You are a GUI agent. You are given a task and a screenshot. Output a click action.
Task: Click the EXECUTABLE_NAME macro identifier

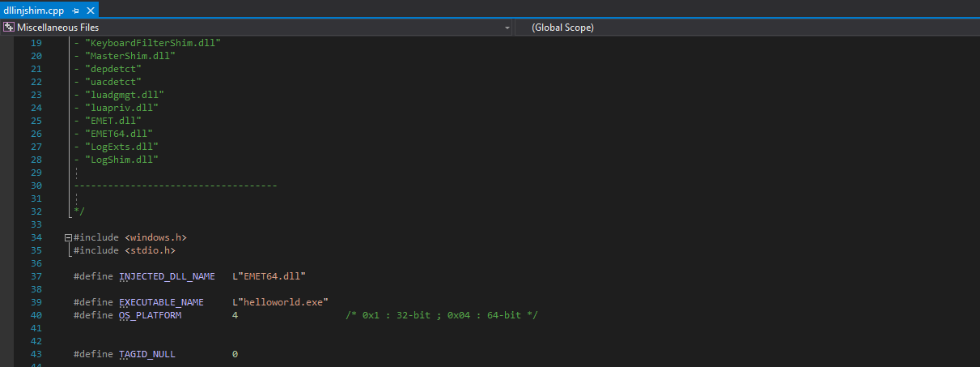click(x=161, y=302)
